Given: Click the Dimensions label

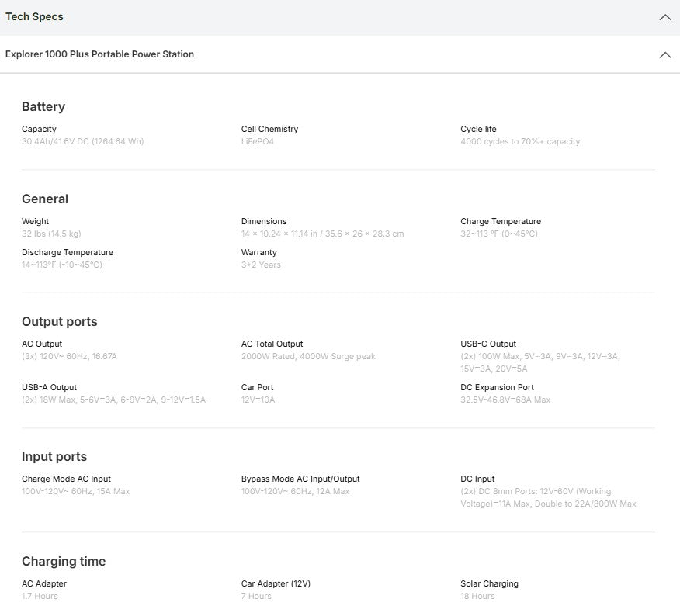Looking at the screenshot, I should [264, 222].
